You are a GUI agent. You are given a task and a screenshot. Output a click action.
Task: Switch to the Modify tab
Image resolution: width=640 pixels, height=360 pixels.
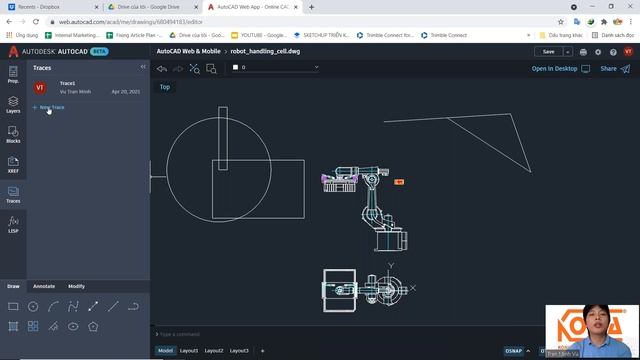76,287
